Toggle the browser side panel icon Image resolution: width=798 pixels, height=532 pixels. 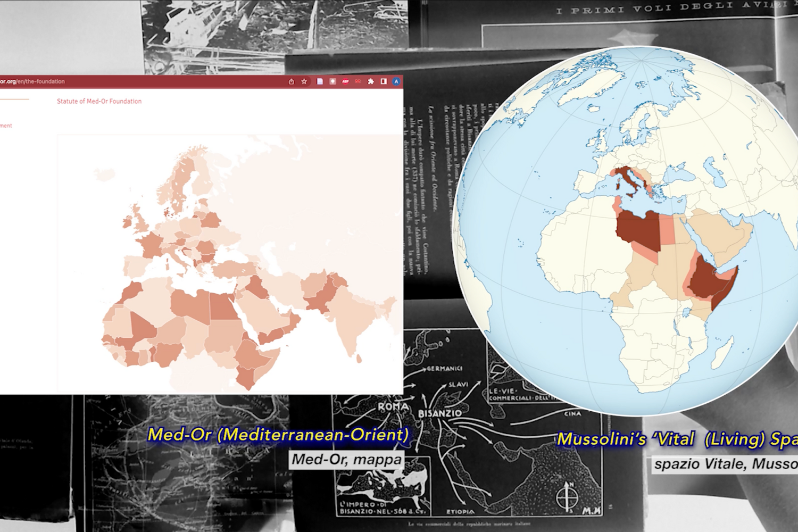tap(384, 81)
